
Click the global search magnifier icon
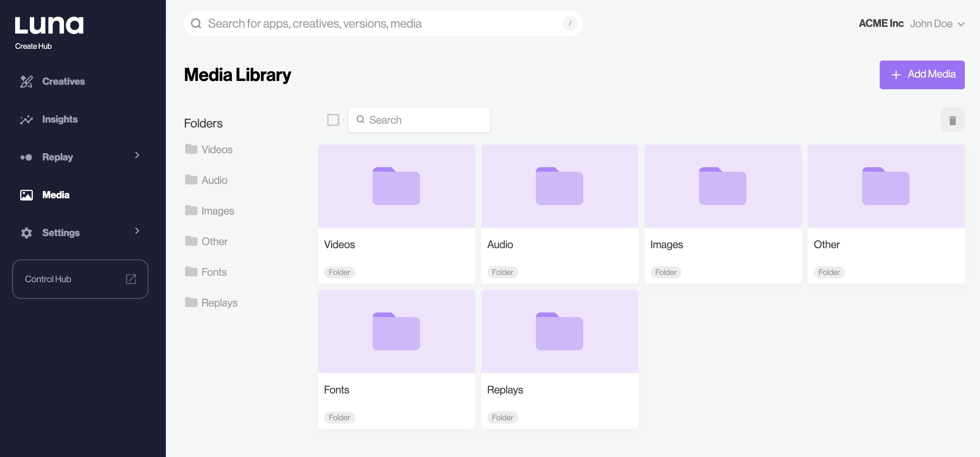196,23
